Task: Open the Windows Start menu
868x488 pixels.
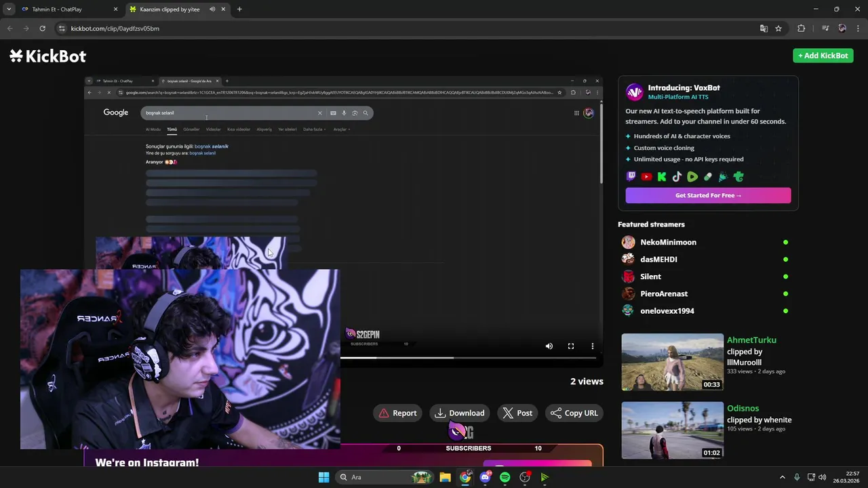Action: pos(323,477)
